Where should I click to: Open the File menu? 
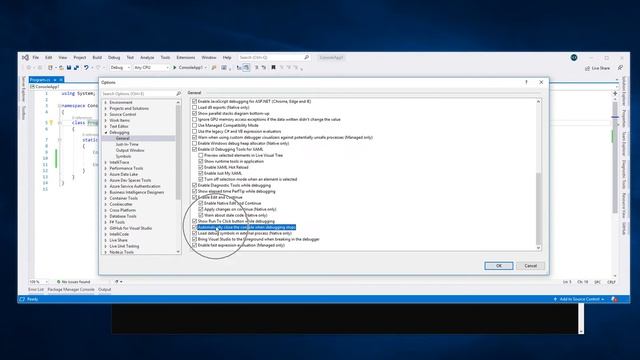36,58
